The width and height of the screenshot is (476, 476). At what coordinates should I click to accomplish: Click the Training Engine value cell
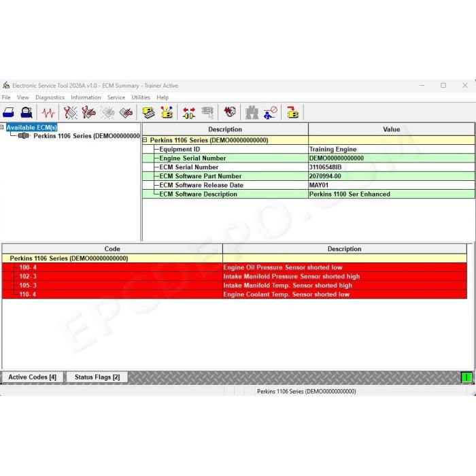[x=391, y=149]
